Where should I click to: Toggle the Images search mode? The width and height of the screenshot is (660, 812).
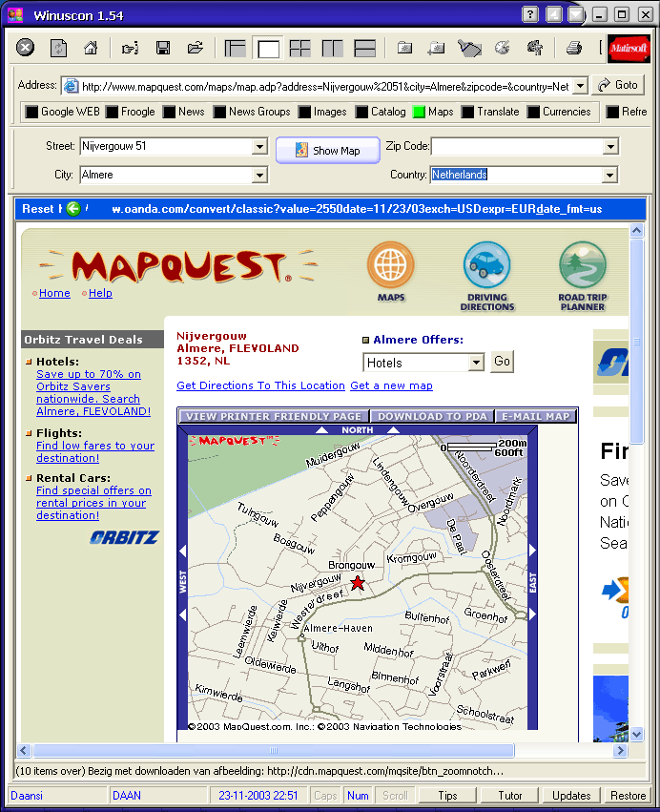(322, 112)
